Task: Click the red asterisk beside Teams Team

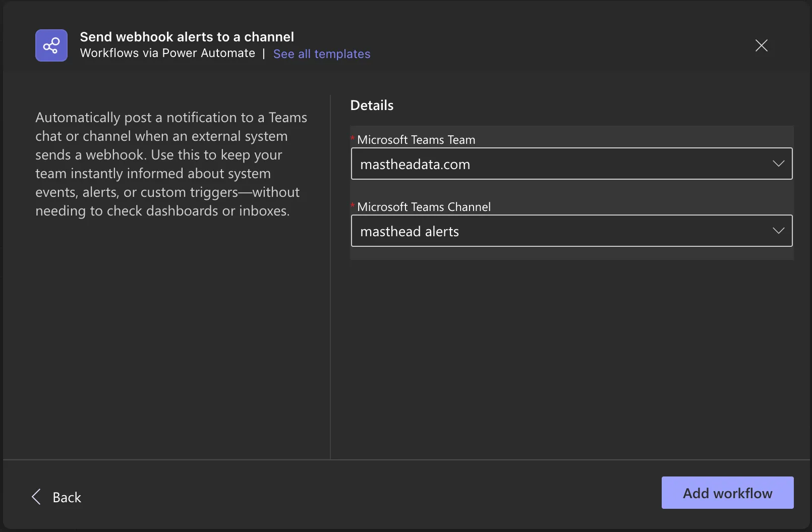Action: (353, 139)
